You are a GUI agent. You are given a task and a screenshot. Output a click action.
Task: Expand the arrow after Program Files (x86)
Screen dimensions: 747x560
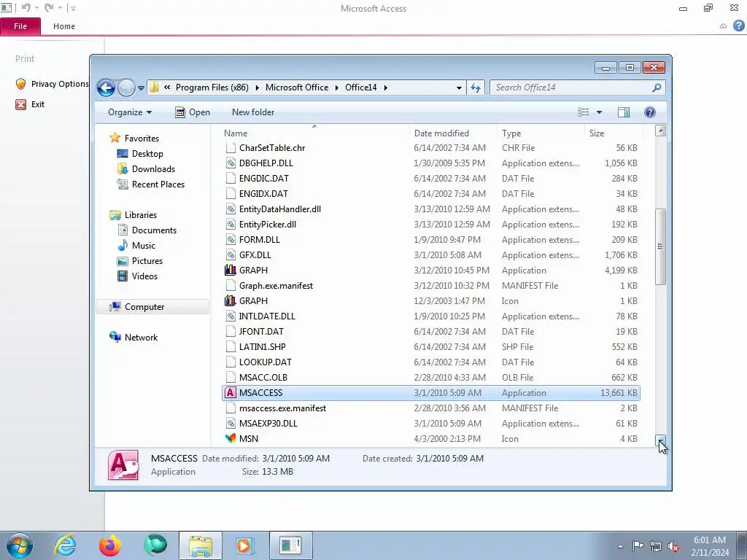tap(258, 87)
